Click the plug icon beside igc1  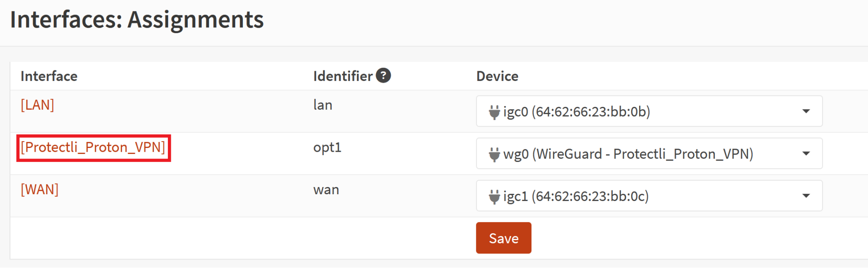494,195
